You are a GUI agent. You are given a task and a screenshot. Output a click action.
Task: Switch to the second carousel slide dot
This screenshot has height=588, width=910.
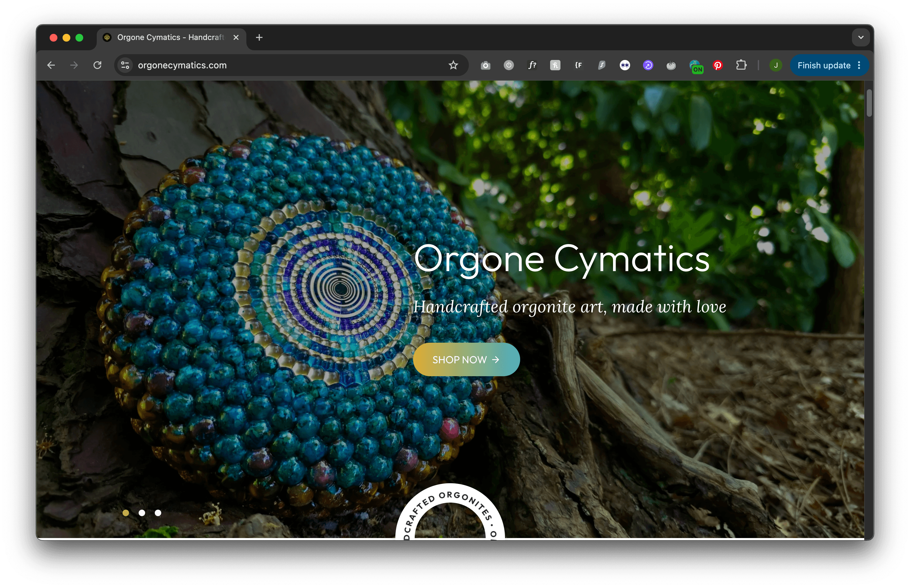142,513
